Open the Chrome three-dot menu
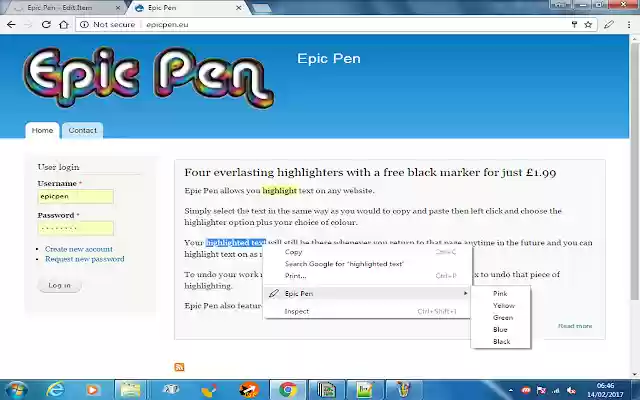The height and width of the screenshot is (400, 640). pyautogui.click(x=629, y=24)
